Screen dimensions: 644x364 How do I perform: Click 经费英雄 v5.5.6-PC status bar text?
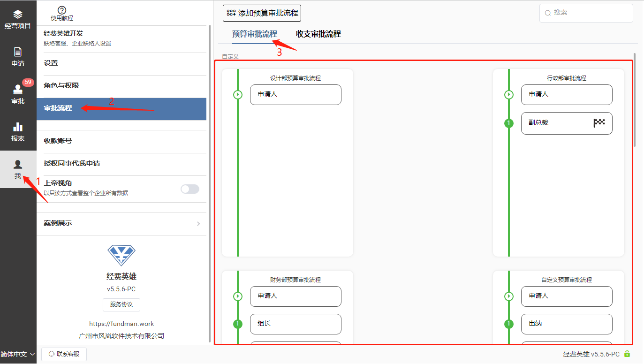(x=591, y=355)
